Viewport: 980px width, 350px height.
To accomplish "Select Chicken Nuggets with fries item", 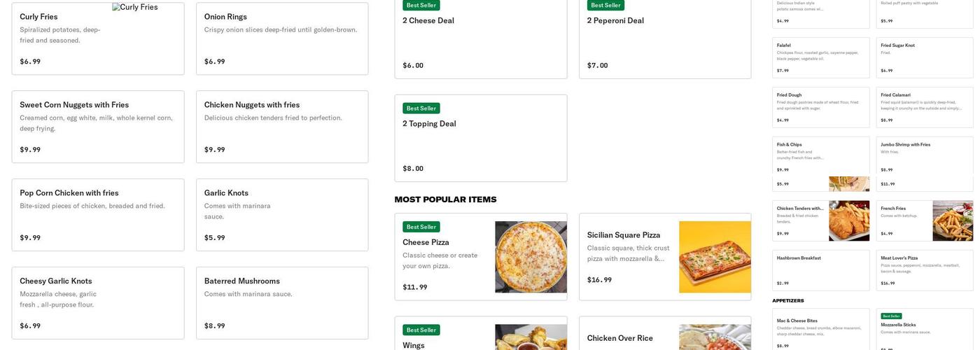I will [x=282, y=127].
